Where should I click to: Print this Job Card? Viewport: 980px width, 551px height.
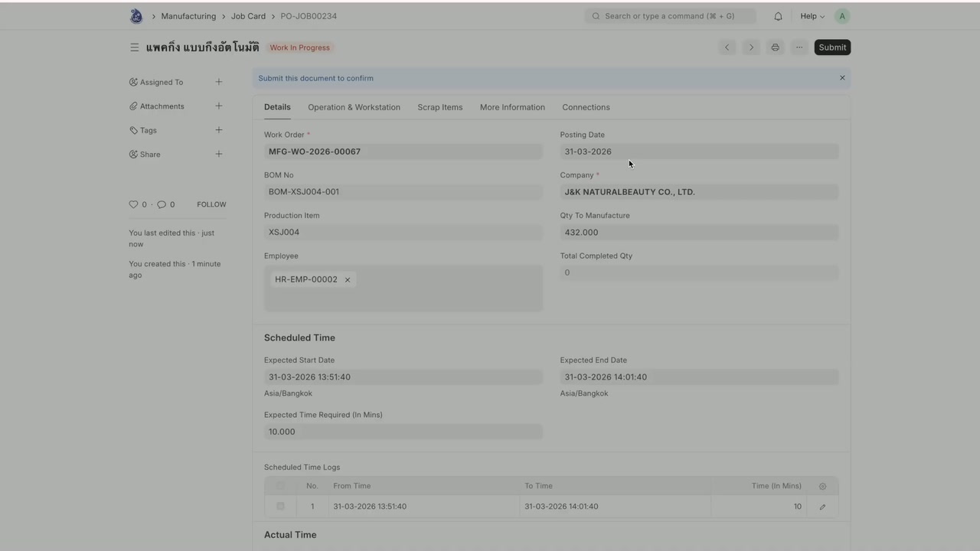coord(775,47)
